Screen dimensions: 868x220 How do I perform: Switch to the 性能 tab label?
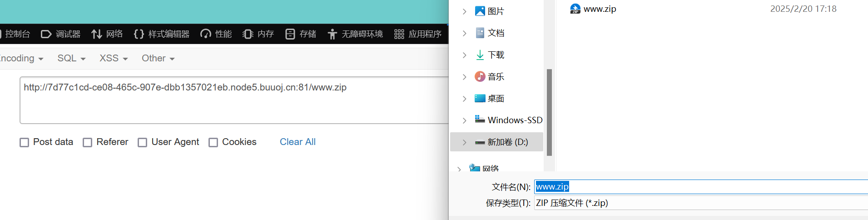pos(223,34)
